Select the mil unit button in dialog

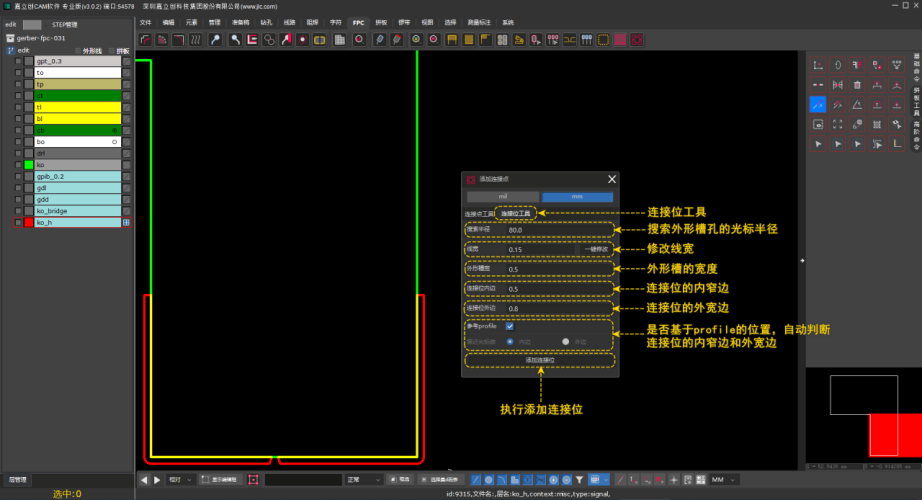click(x=503, y=196)
